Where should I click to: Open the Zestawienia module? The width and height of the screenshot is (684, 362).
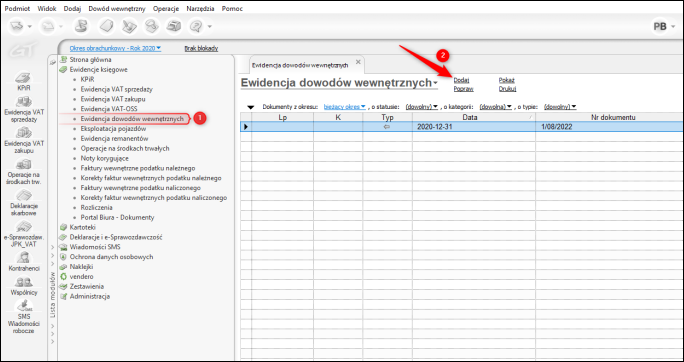coord(87,287)
